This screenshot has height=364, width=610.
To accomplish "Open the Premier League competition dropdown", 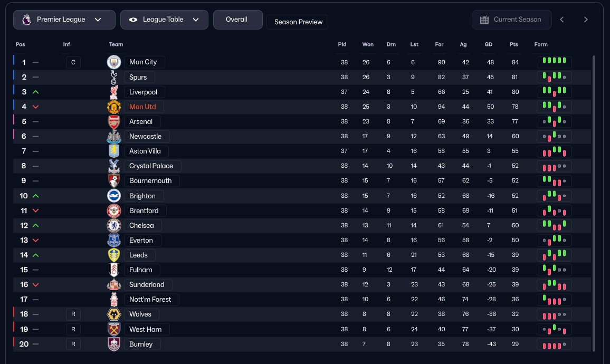I will click(x=64, y=20).
